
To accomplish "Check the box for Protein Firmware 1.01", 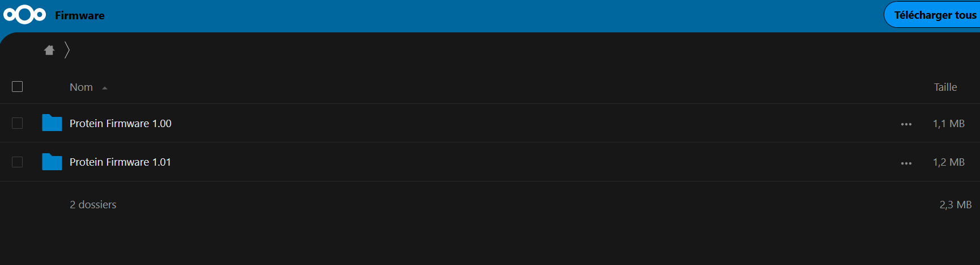I will (18, 162).
